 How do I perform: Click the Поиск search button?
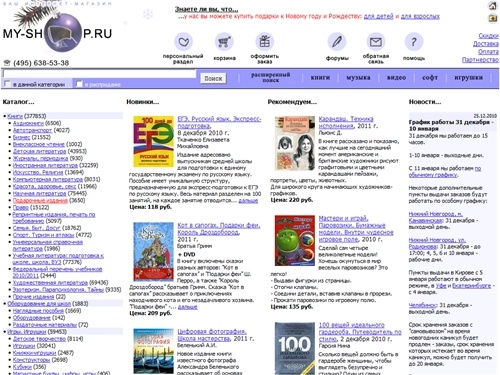coord(213,78)
